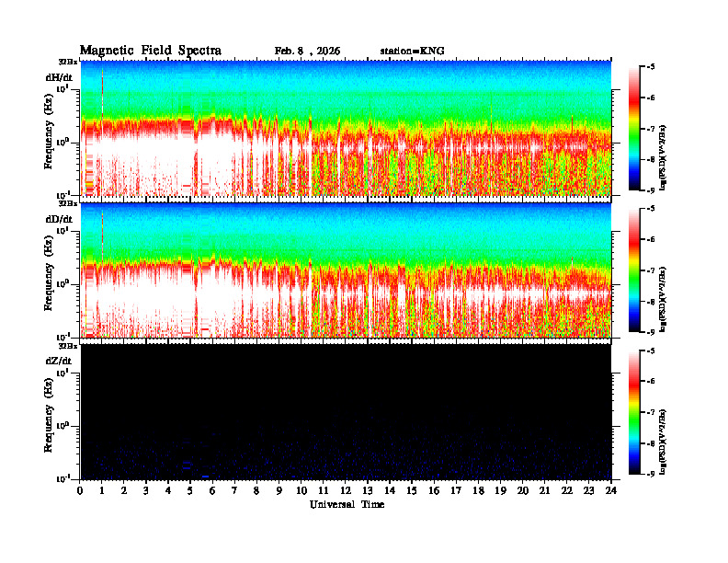Viewport: 728px width, 563px height.
Task: Click hour tick label "0" on time axis
Action: click(x=80, y=491)
